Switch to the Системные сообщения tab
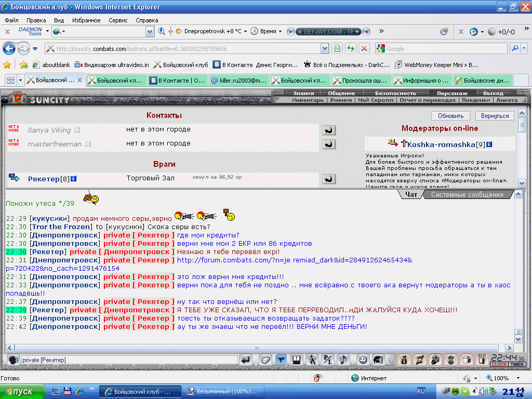This screenshot has height=399, width=532. (x=467, y=195)
